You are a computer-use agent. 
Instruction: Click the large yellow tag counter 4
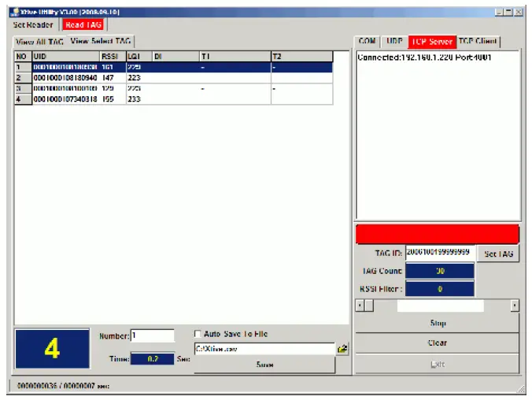[52, 349]
